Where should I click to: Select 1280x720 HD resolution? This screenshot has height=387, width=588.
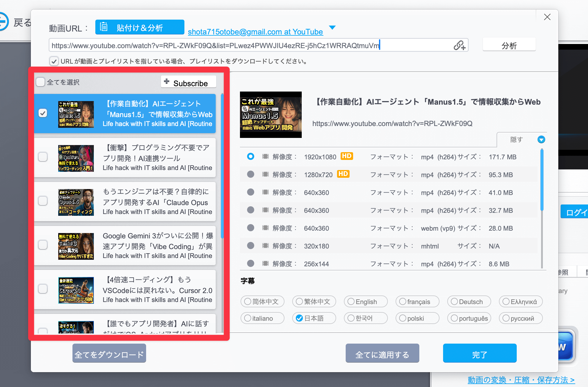[x=250, y=174]
